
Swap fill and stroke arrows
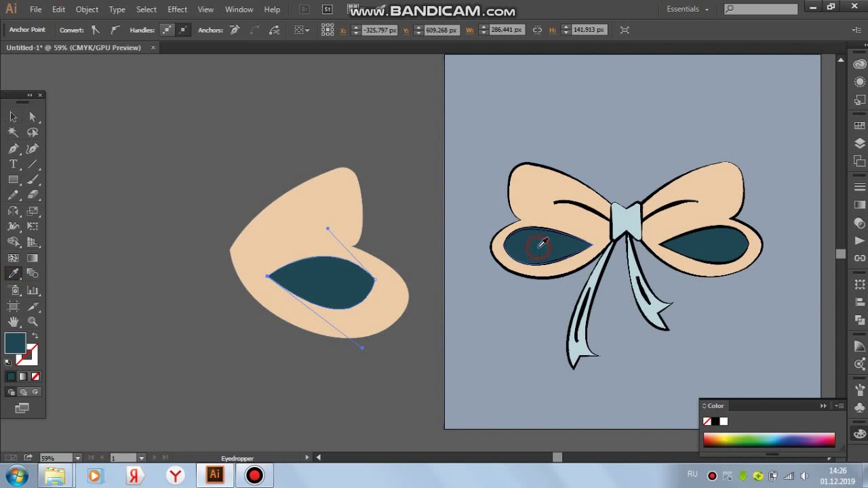click(35, 336)
